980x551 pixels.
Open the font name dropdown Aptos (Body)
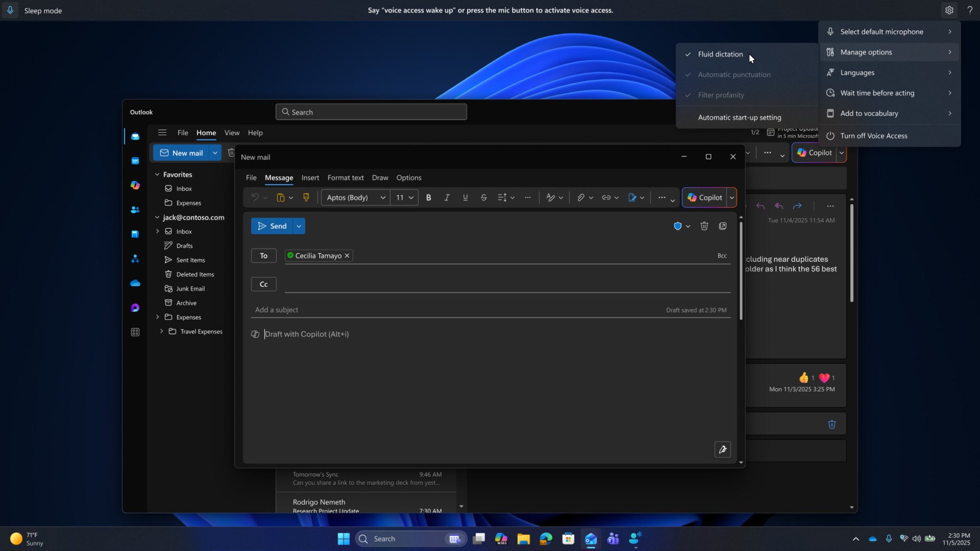356,197
